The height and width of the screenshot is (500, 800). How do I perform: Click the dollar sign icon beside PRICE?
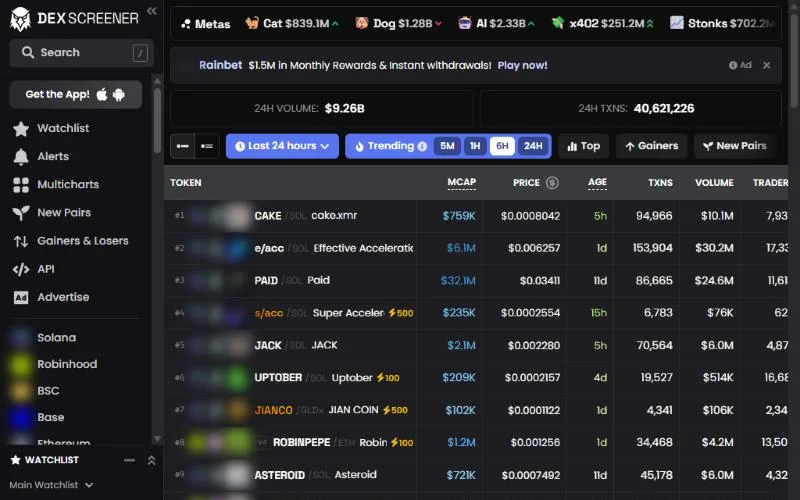pyautogui.click(x=552, y=183)
